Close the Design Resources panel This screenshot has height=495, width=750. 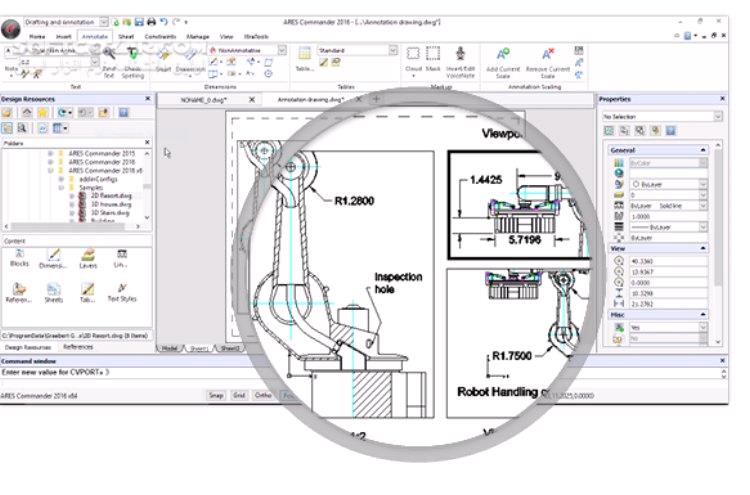[x=148, y=99]
